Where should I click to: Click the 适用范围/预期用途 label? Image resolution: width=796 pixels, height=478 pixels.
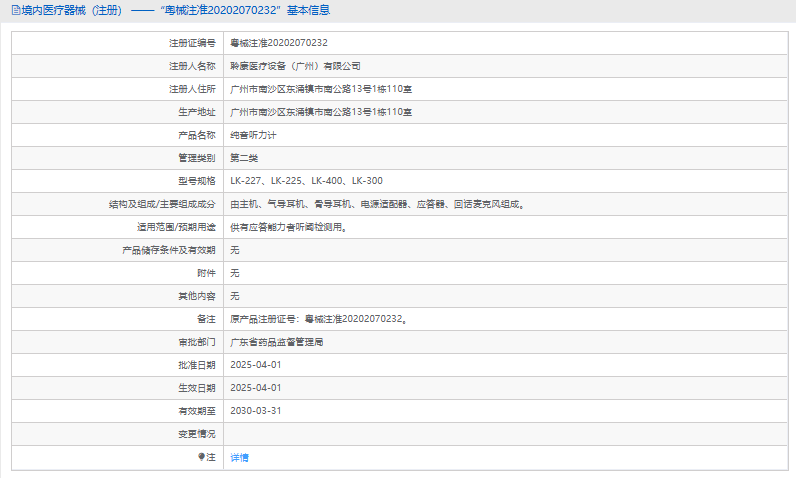click(176, 227)
